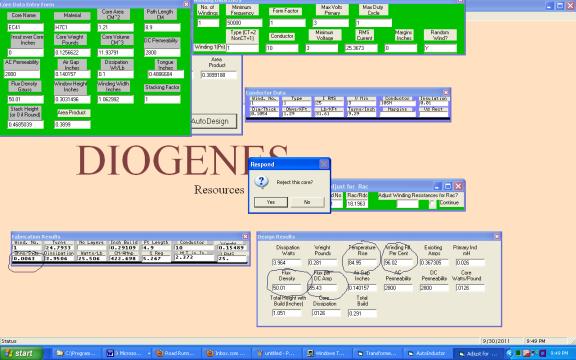
Task: Click the question mark icon in dialog
Action: pos(262,182)
